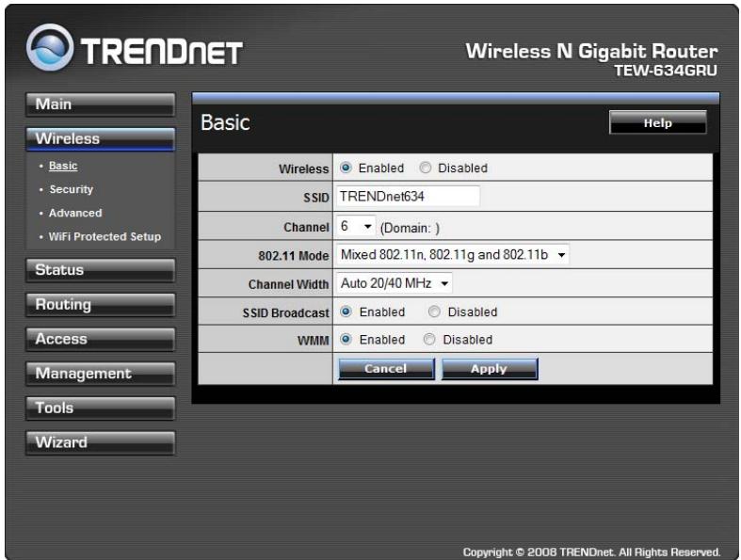Select WMM Disabled radio button

point(429,340)
